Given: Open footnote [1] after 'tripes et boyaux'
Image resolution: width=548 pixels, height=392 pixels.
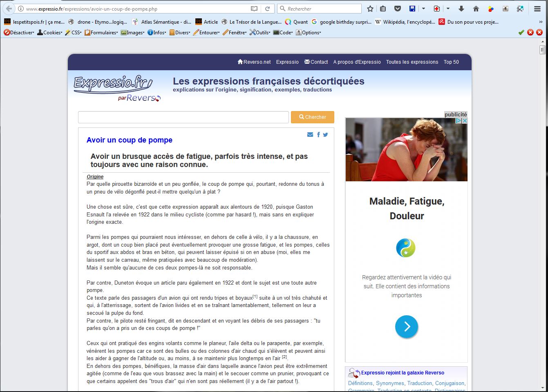Looking at the screenshot, I should [x=255, y=296].
